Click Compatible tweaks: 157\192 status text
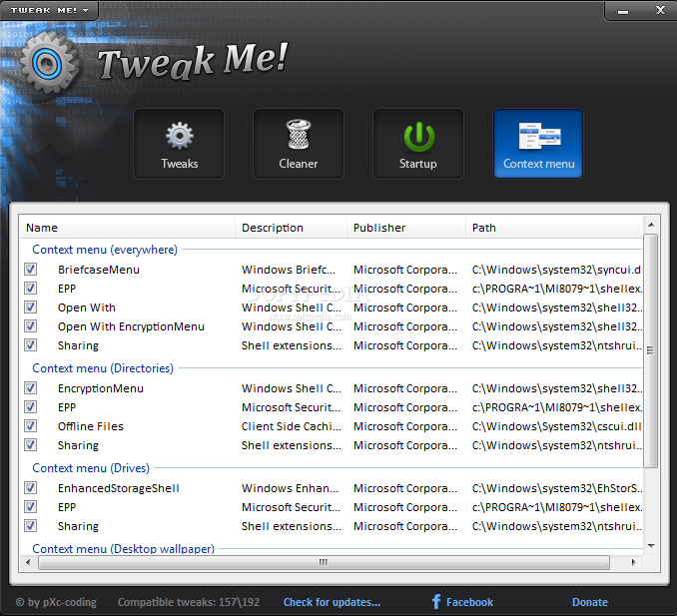The width and height of the screenshot is (677, 616). click(189, 602)
